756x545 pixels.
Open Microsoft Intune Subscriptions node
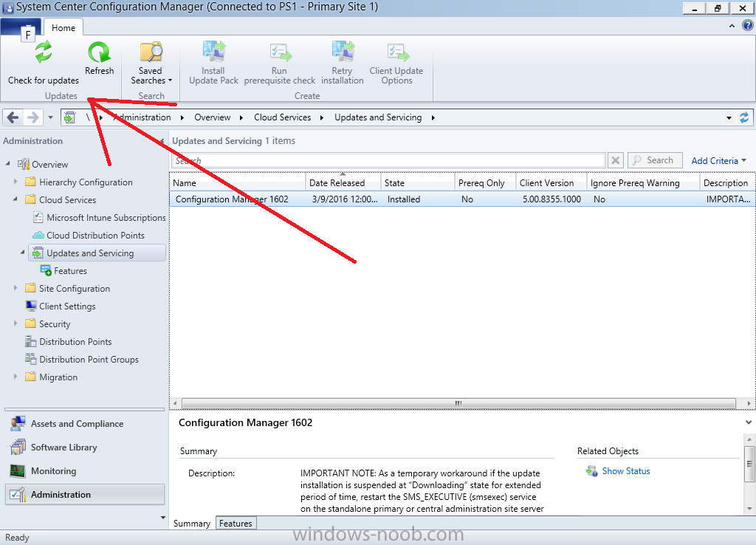click(x=106, y=218)
